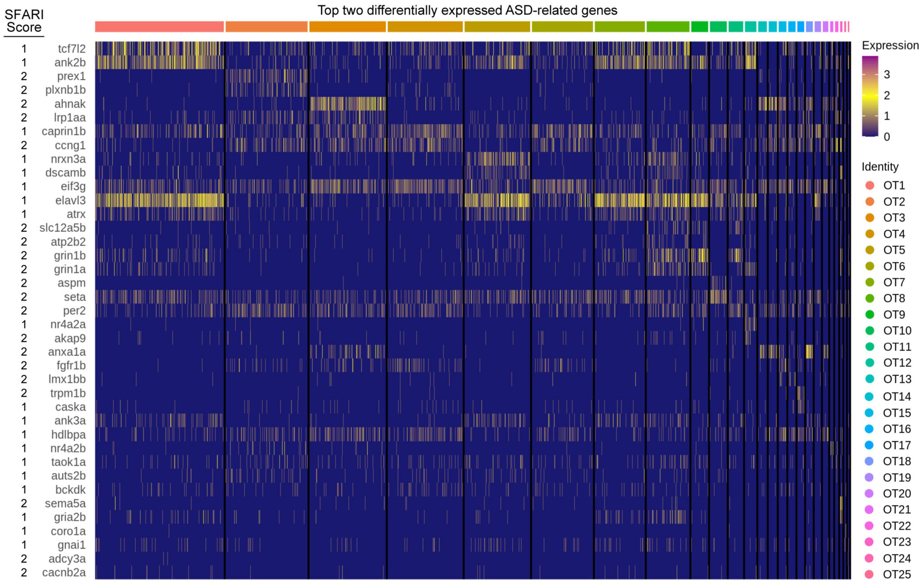Click the OT14 legend label
Viewport: 924px width, 586px height.
897,396
